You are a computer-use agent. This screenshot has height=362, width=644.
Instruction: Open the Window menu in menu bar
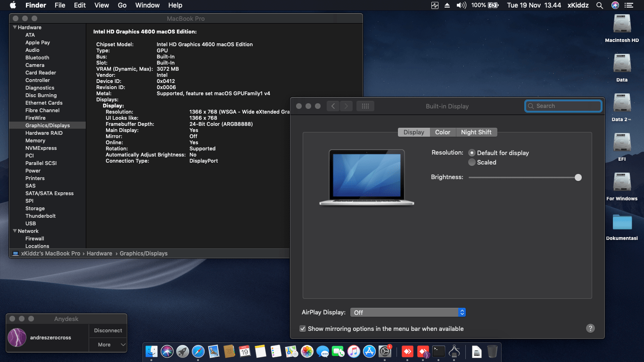[147, 5]
